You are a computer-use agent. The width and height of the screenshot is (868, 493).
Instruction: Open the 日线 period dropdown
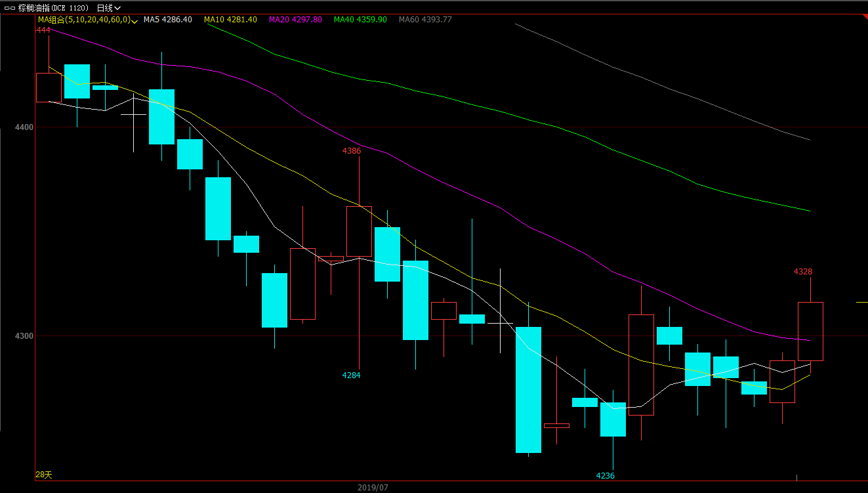click(108, 9)
